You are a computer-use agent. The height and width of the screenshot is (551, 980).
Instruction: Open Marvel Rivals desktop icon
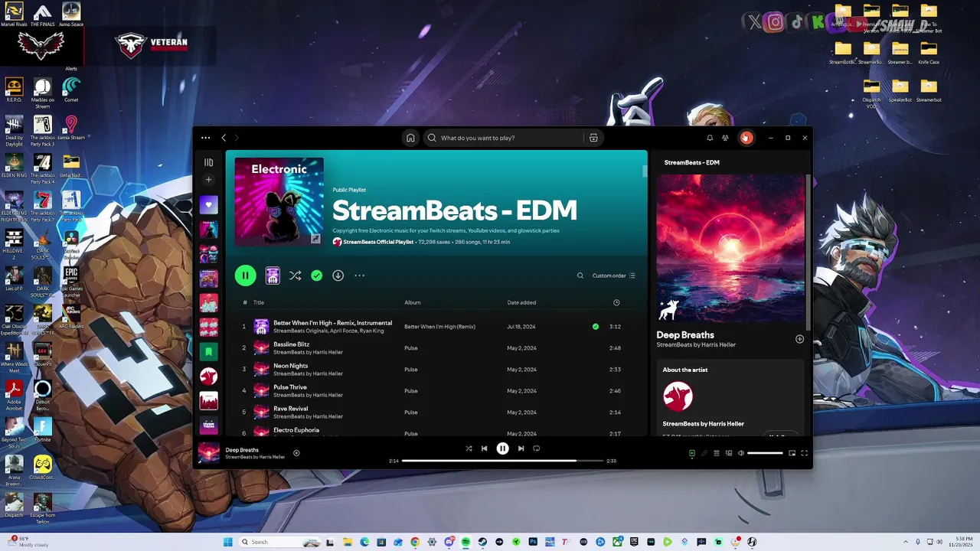click(14, 14)
